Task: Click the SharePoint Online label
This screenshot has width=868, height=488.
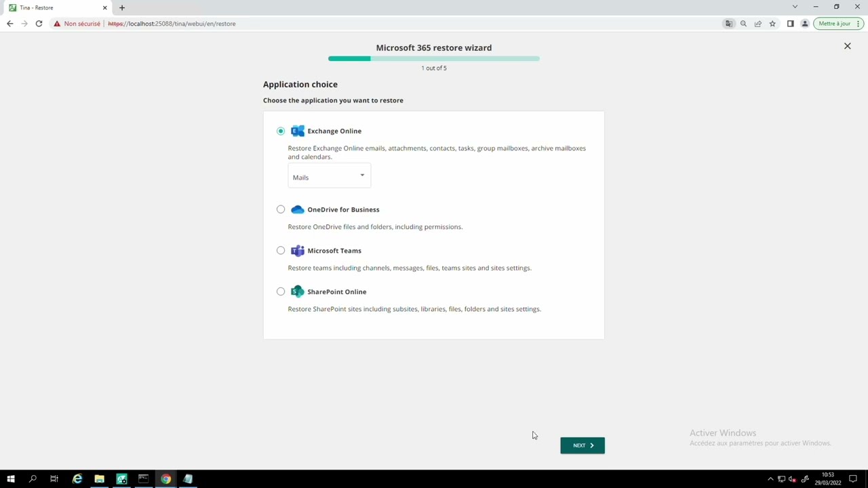Action: pos(337,291)
